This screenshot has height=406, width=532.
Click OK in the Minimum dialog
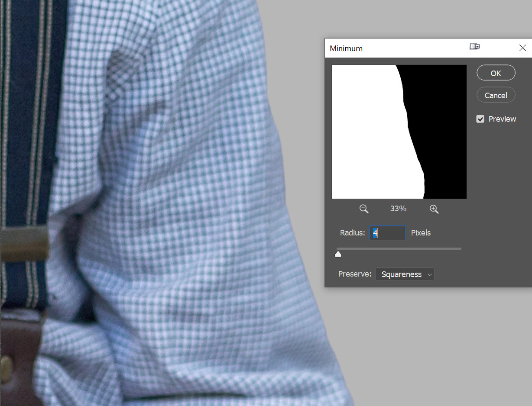point(496,73)
